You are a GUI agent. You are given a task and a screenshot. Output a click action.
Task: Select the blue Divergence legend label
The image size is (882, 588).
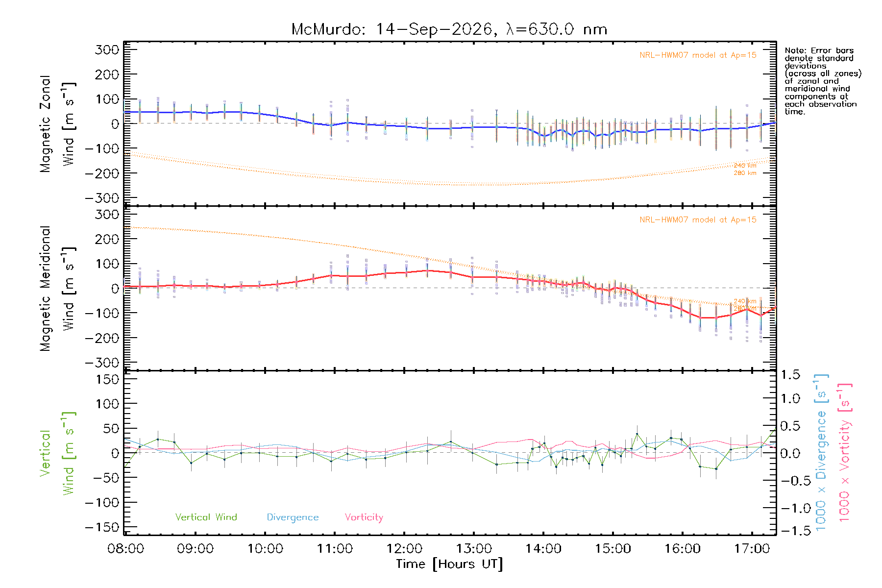tap(293, 517)
